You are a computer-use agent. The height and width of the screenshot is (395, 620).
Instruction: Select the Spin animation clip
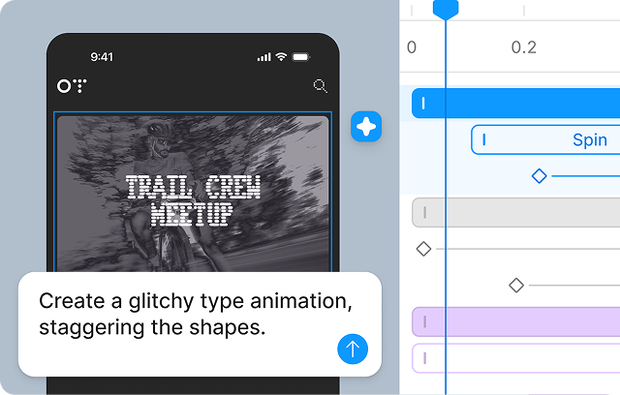point(546,140)
